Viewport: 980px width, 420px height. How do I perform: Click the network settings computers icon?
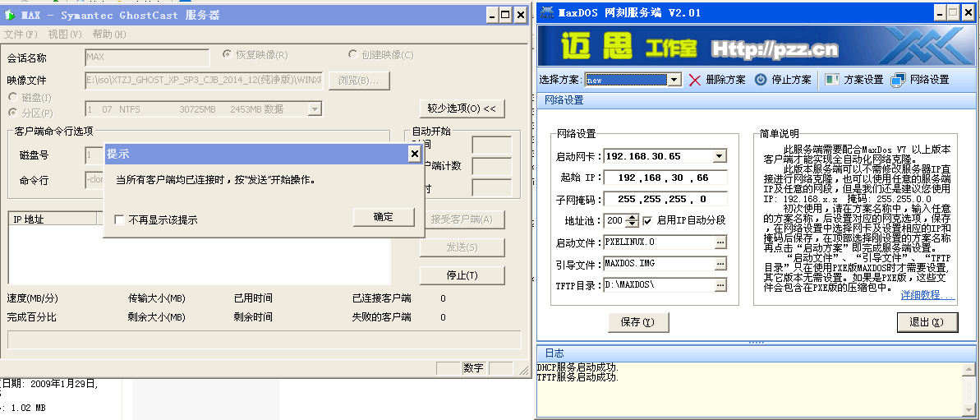click(898, 80)
